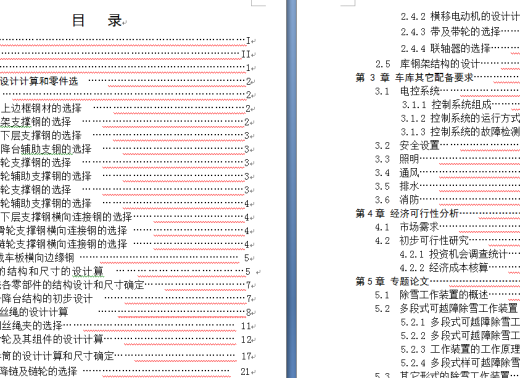520x378 pixels.
Task: Click the entry 设计计算和零件选
Action: tap(39, 81)
